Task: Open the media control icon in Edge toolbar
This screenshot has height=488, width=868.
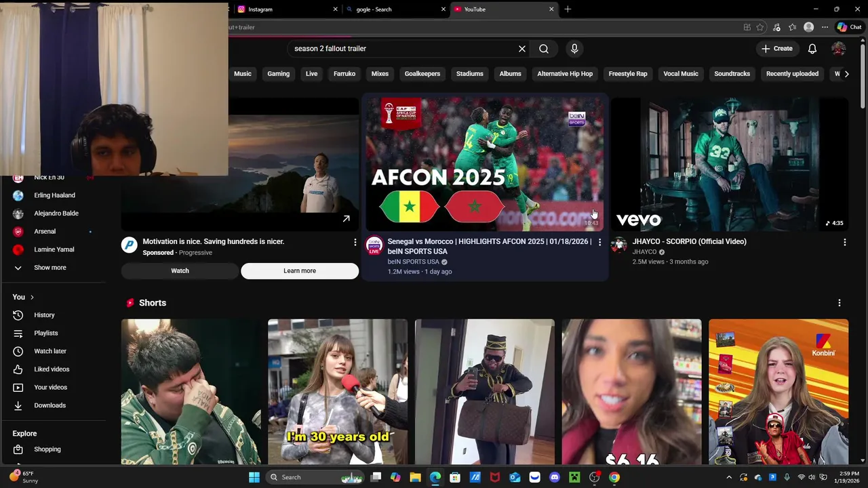Action: pos(776,27)
